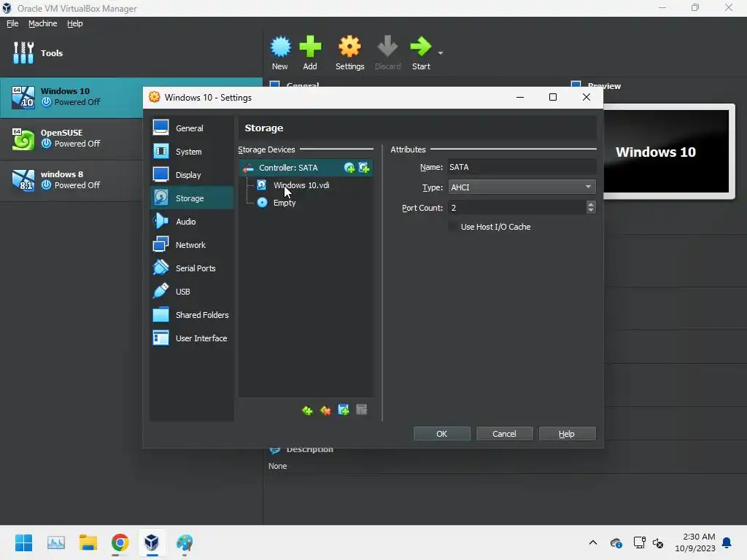Click the Add machine plus icon

pyautogui.click(x=310, y=47)
